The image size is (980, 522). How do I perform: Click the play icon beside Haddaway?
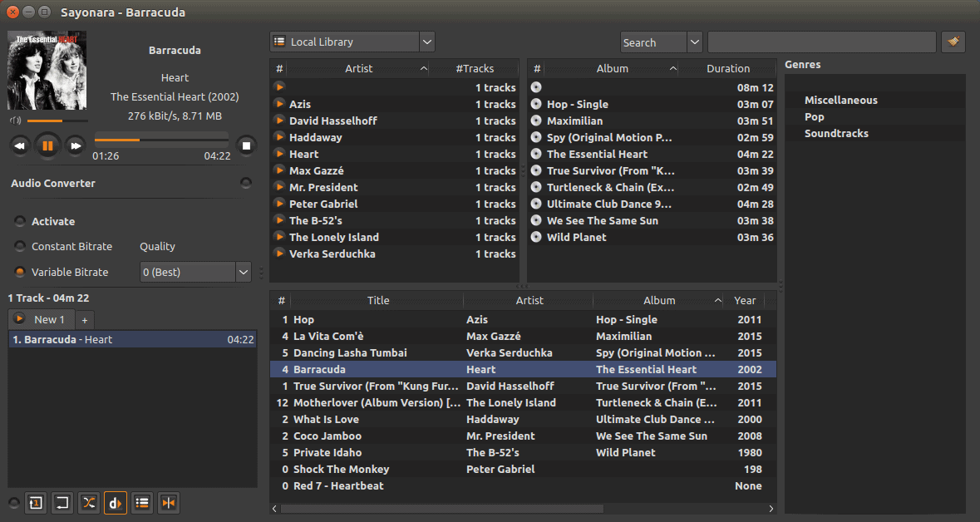280,137
